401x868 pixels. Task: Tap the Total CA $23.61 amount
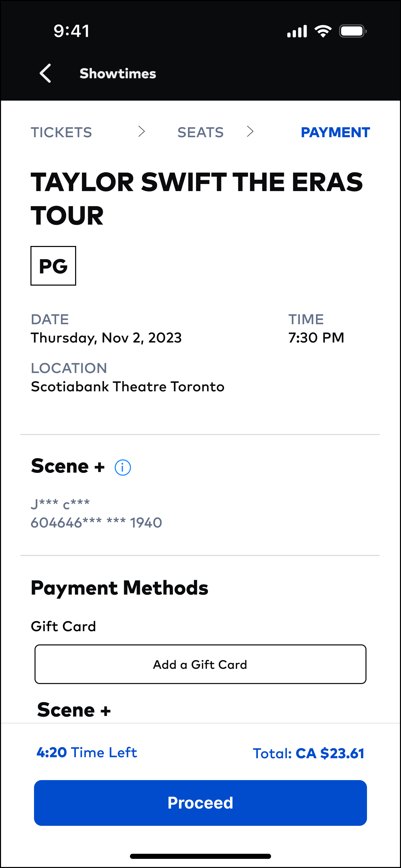pyautogui.click(x=308, y=753)
